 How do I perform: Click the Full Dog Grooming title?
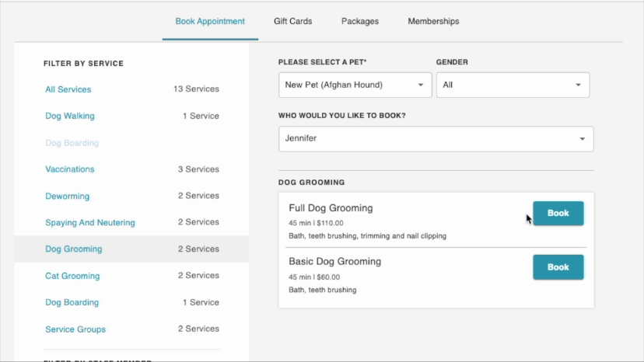pos(331,208)
